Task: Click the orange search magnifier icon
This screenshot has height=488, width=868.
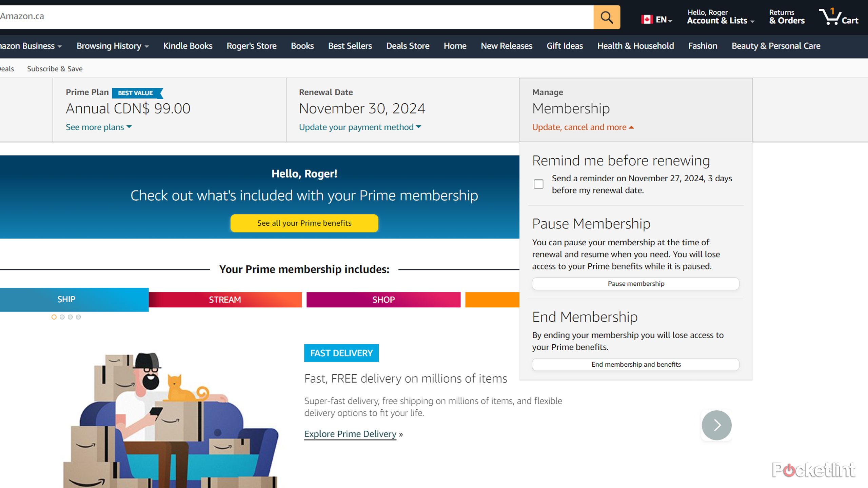Action: [607, 17]
